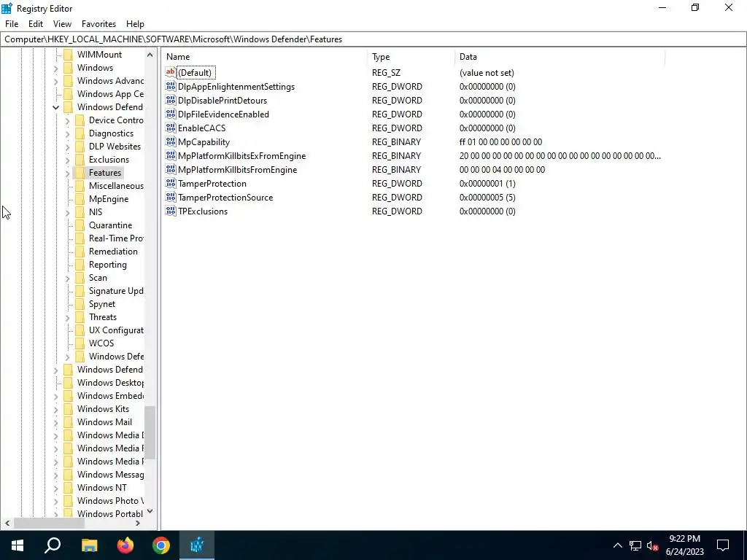
Task: Click the tree horizontal scroll right arrow
Action: click(x=138, y=523)
